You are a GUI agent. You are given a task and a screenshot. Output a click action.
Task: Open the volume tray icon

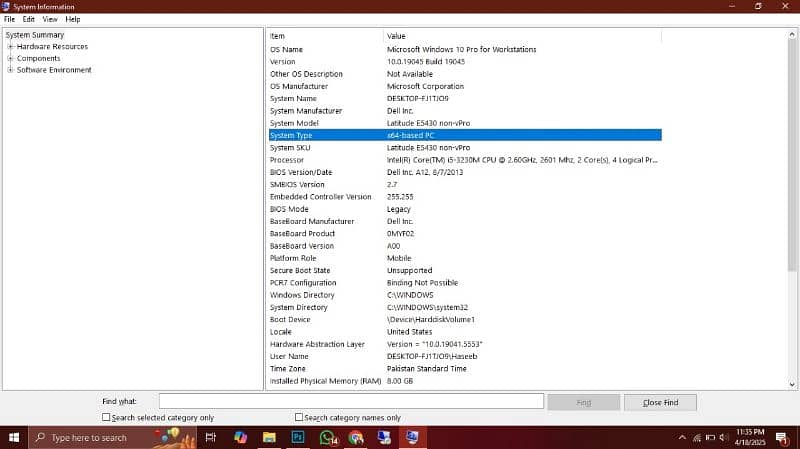(x=723, y=437)
